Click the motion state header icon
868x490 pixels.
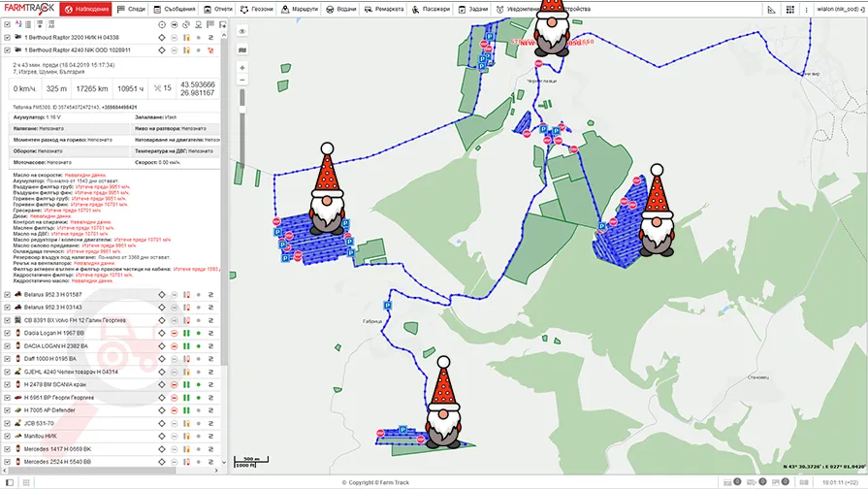click(175, 24)
